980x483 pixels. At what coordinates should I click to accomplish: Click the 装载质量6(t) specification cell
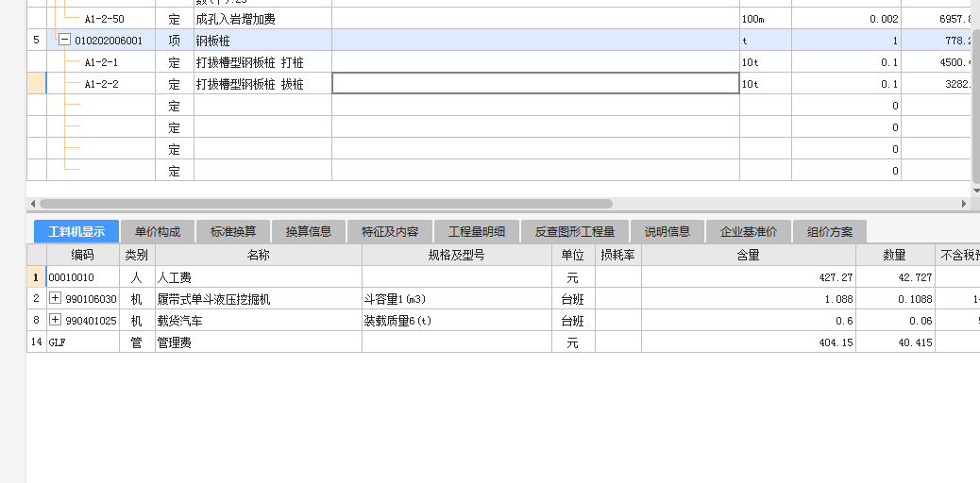(x=456, y=321)
